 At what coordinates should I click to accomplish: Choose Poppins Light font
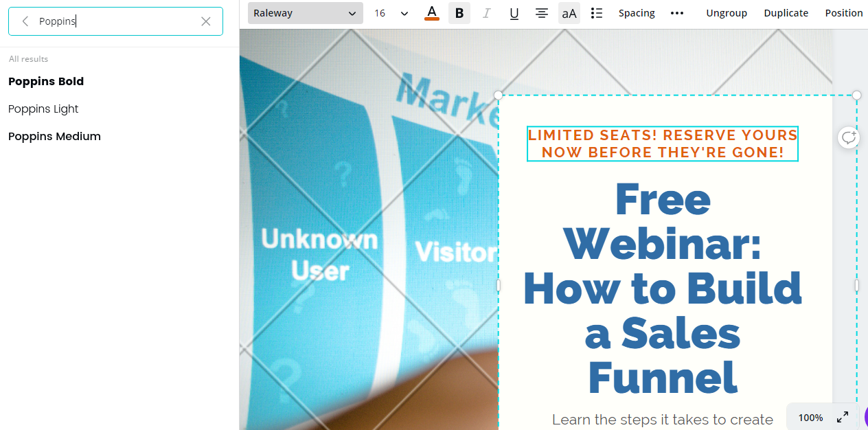click(x=43, y=109)
